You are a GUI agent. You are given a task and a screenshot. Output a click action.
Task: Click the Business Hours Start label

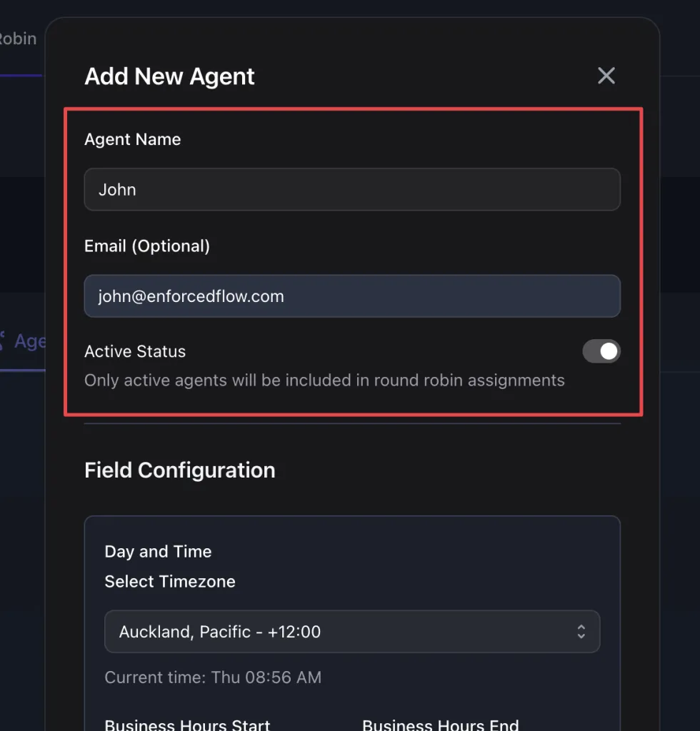click(187, 725)
